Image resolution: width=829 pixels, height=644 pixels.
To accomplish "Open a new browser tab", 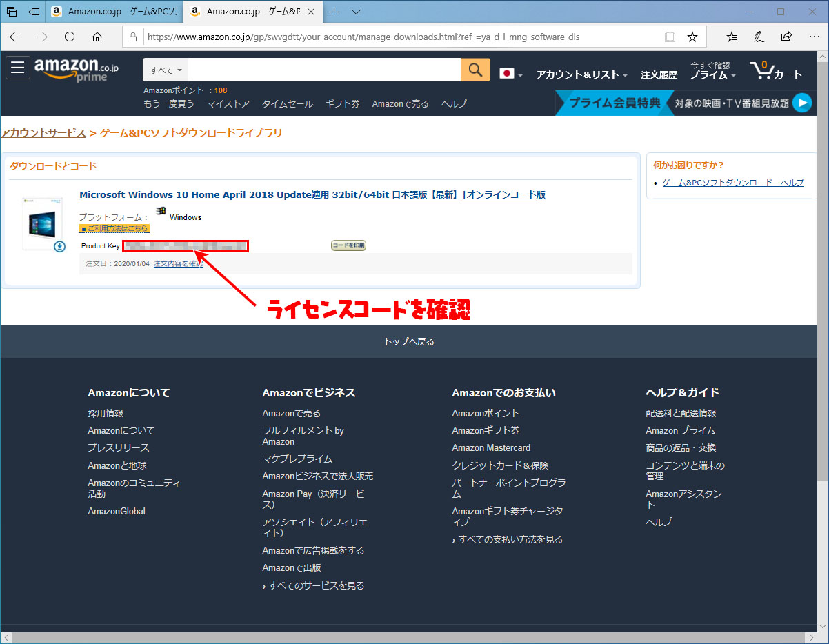I will 334,12.
